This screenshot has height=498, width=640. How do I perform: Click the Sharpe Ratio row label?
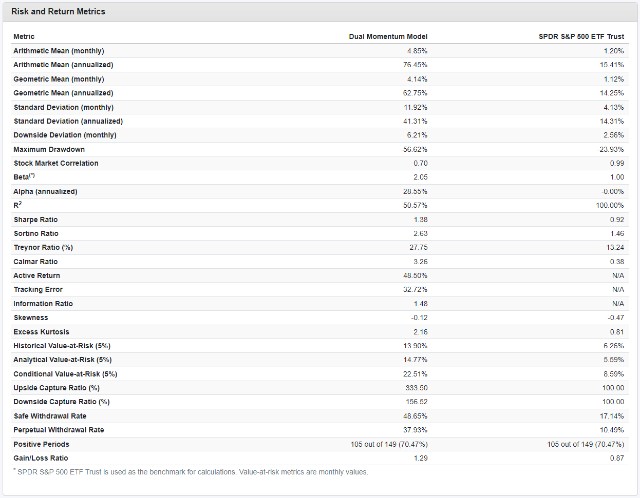(36, 220)
